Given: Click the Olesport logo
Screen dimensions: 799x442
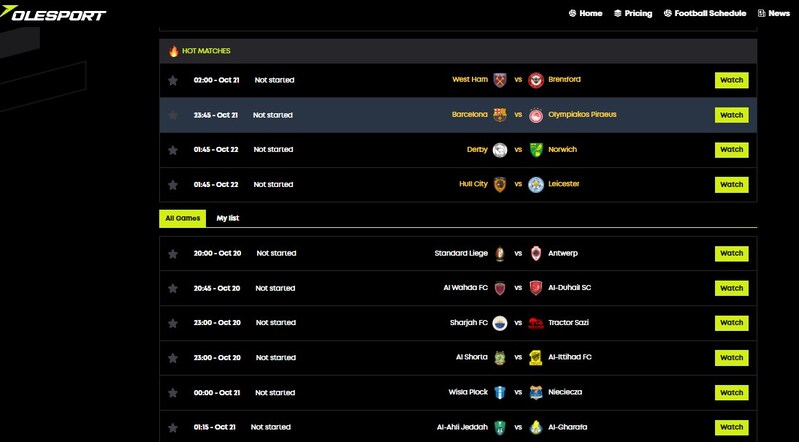Looking at the screenshot, I should pyautogui.click(x=53, y=14).
